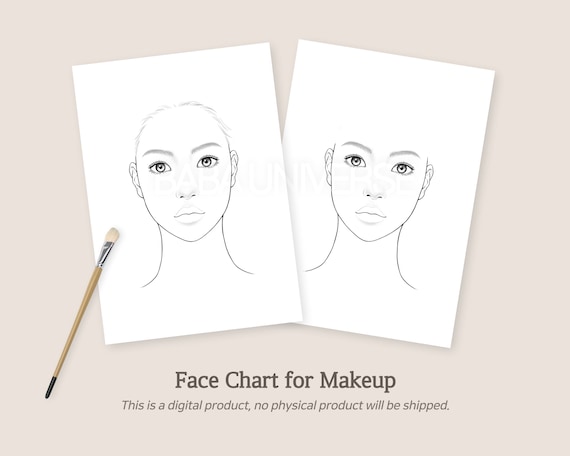The image size is (570, 456).
Task: Click the silver ferrule of the brush
Action: click(x=105, y=253)
